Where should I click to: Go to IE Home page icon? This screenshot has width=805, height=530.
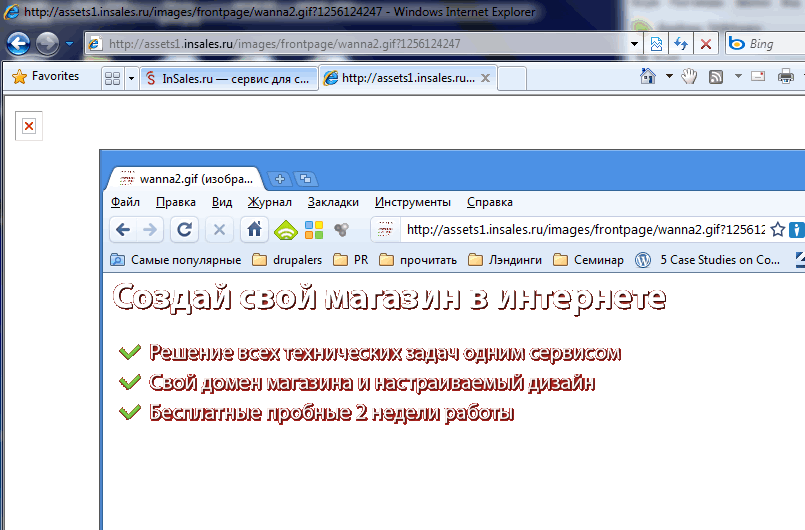648,77
